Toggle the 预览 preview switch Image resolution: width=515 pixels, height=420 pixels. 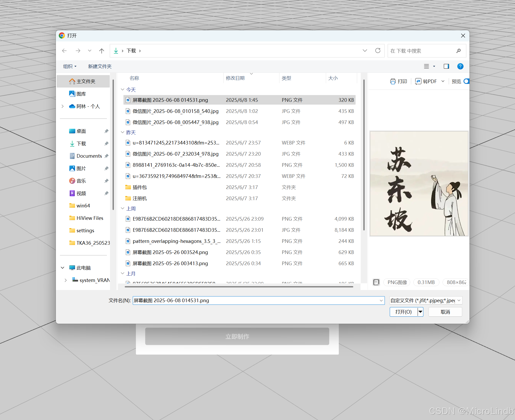point(466,81)
